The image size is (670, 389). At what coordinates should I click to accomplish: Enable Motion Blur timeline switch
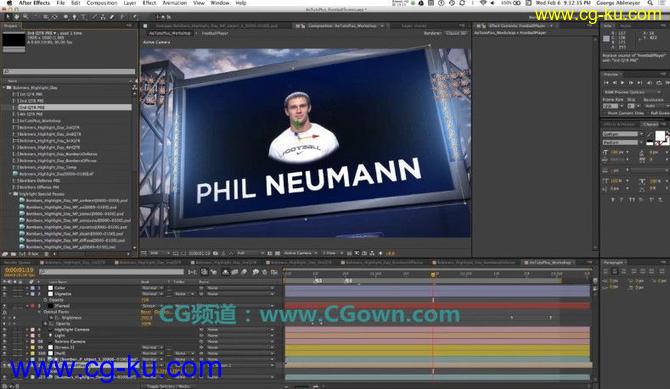click(x=244, y=272)
